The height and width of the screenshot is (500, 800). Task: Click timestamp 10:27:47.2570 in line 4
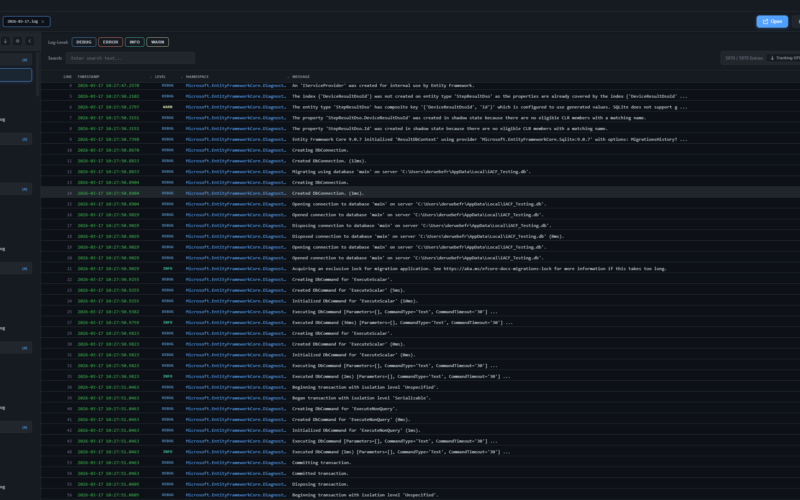click(108, 85)
